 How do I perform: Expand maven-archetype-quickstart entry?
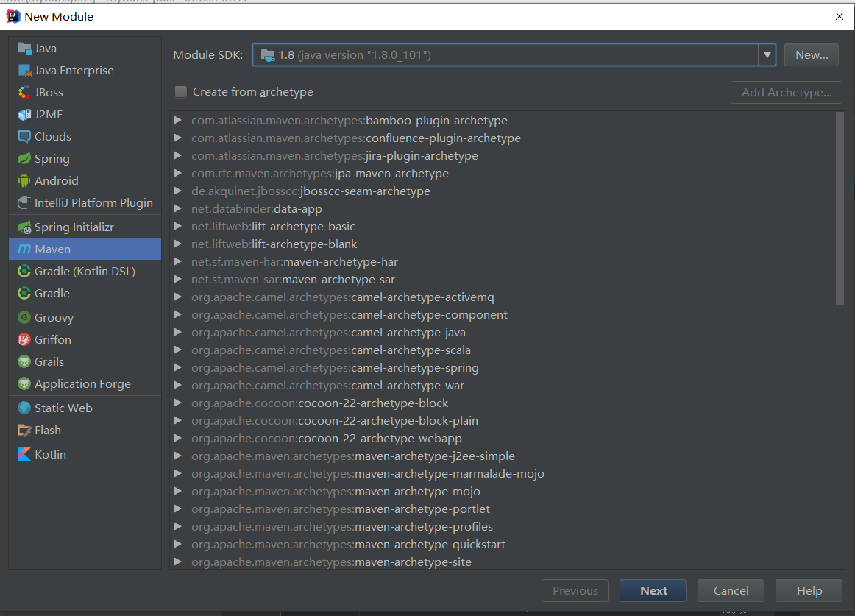[177, 544]
